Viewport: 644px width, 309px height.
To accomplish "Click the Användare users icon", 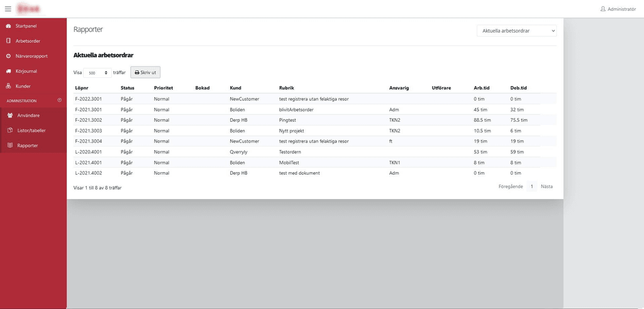I will (10, 116).
